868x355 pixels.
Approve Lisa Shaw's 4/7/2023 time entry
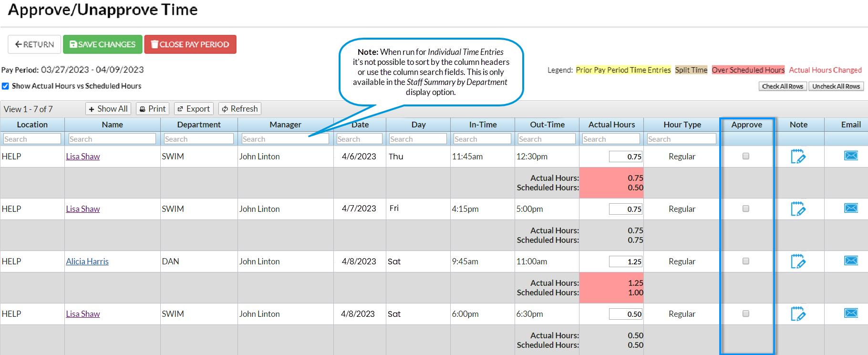[x=746, y=209]
